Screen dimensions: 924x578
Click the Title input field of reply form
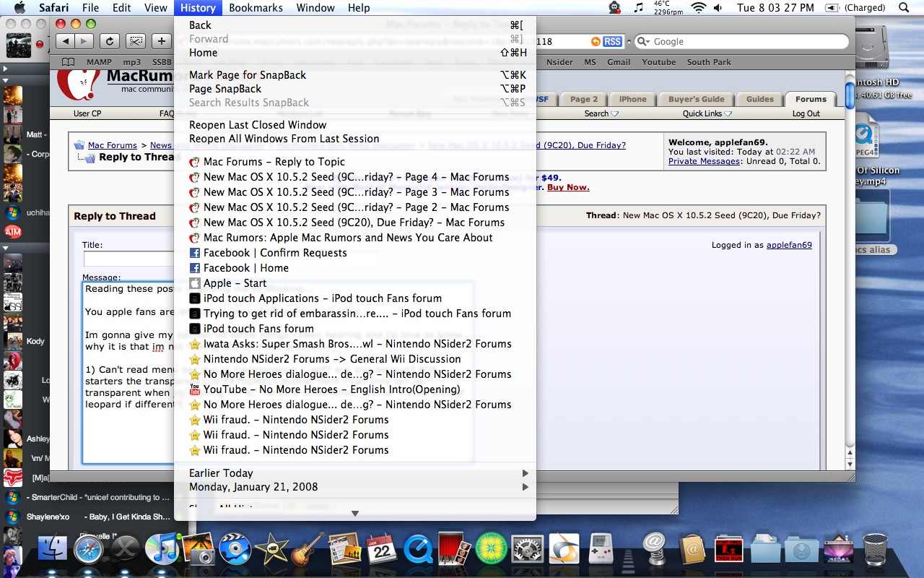pos(128,259)
